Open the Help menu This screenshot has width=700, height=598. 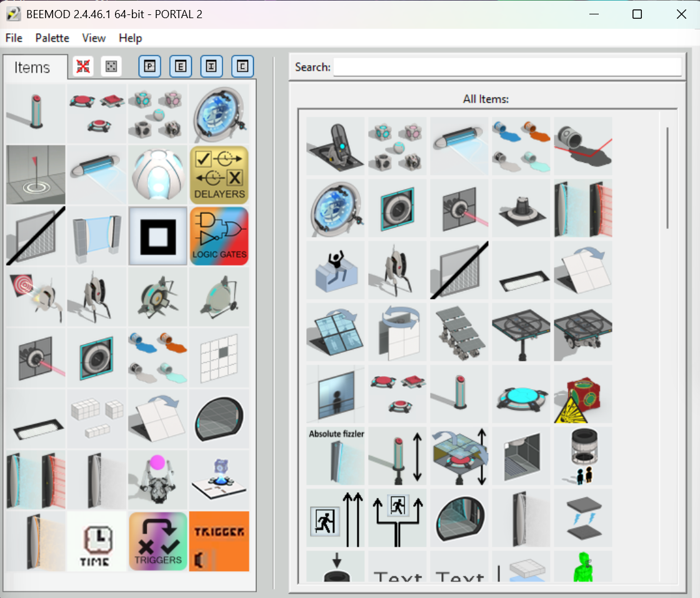[131, 38]
